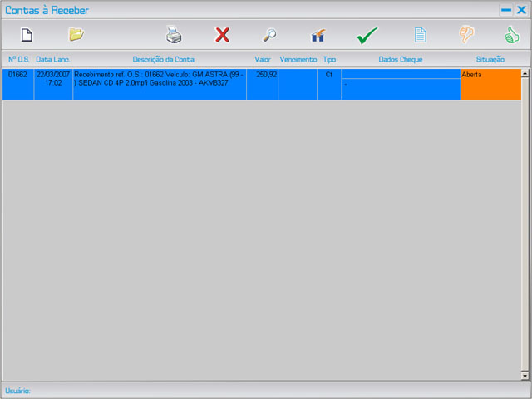The height and width of the screenshot is (399, 532).
Task: Click the green thumbs up icon
Action: pyautogui.click(x=512, y=35)
